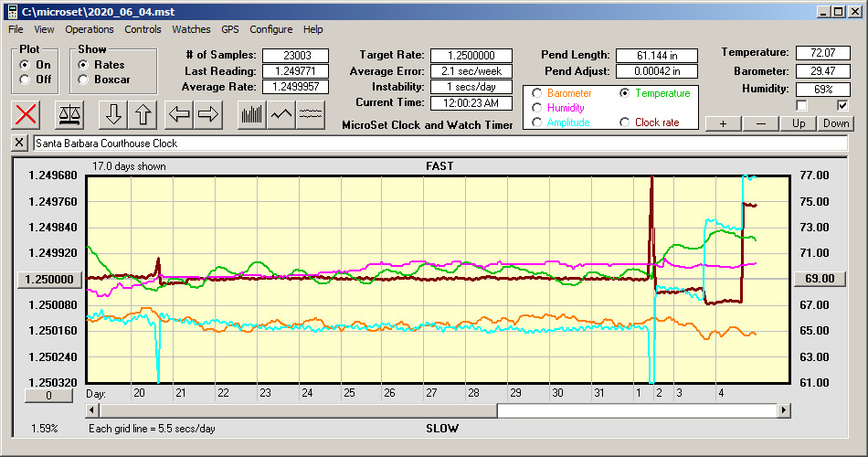This screenshot has height=457, width=868.
Task: Click the Humidity value field 69%
Action: (822, 89)
